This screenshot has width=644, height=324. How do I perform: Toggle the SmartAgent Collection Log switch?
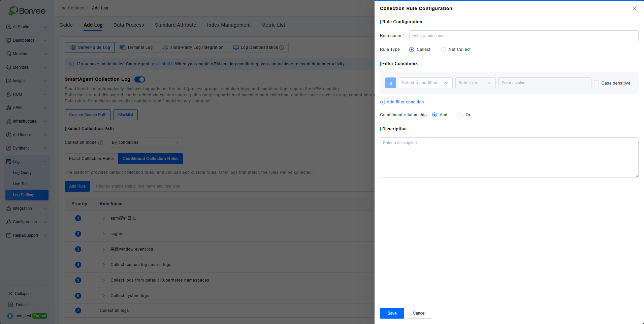[x=140, y=79]
